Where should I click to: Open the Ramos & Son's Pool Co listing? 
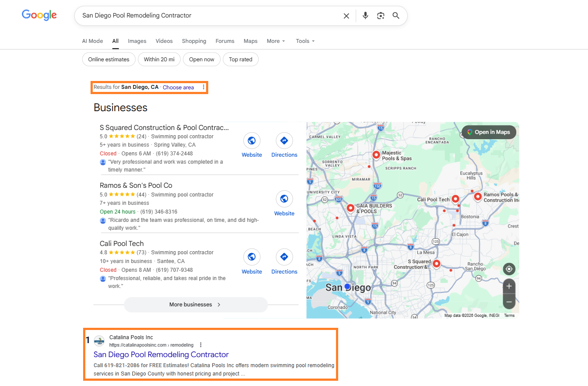(136, 186)
